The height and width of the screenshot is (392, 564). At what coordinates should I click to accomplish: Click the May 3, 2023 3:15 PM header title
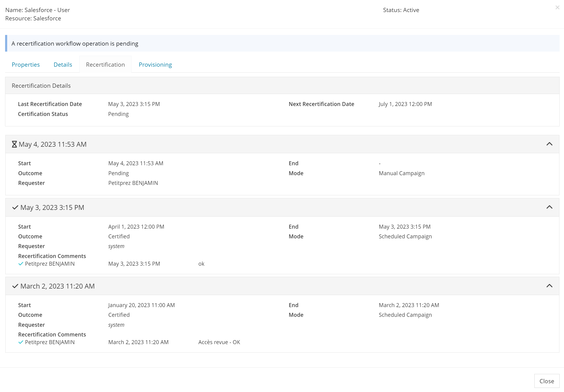coord(52,208)
